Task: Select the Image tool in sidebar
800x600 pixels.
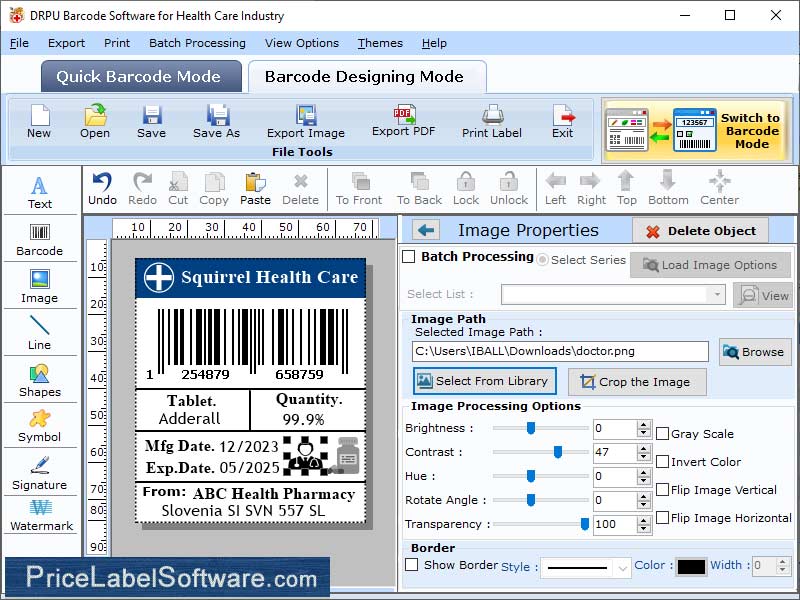Action: (40, 286)
